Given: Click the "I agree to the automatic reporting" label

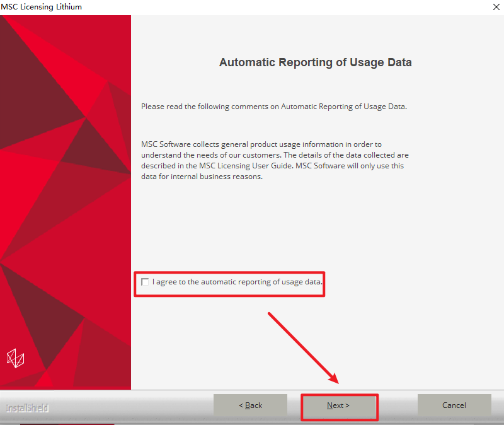Looking at the screenshot, I should (238, 282).
